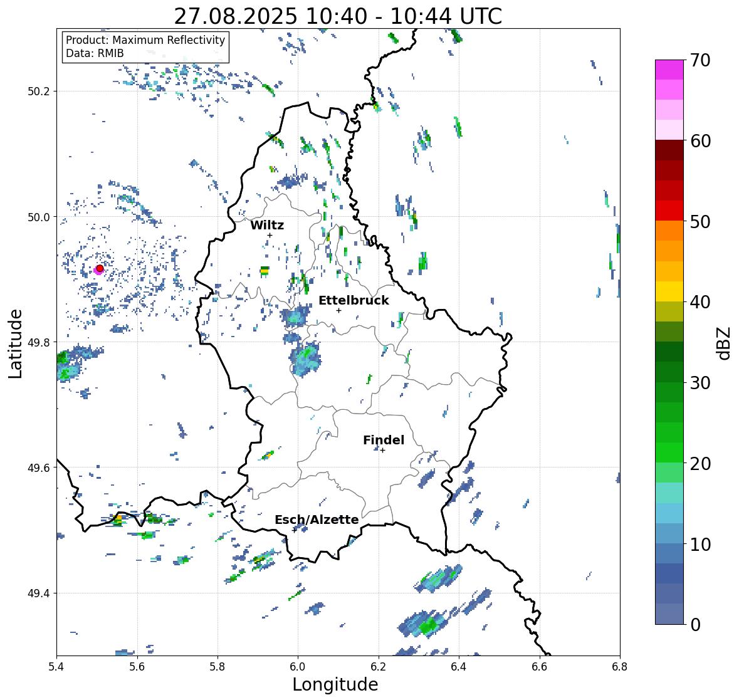Click the longitude tick label 5.8
Image resolution: width=739 pixels, height=700 pixels.
tap(218, 666)
